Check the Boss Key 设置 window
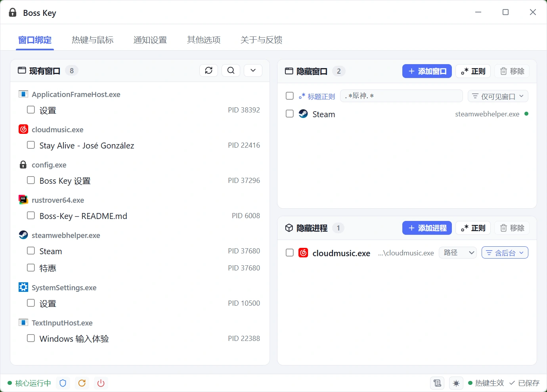 pyautogui.click(x=31, y=180)
